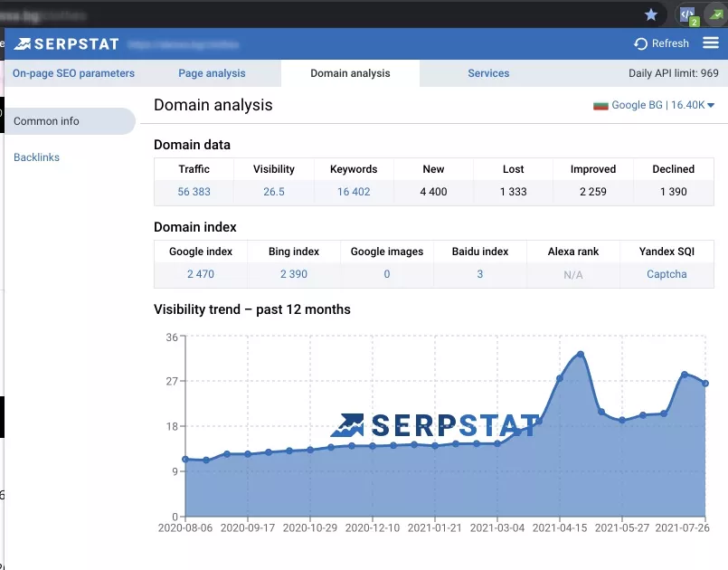
Task: Expand the Google BG database dropdown
Action: click(x=663, y=106)
